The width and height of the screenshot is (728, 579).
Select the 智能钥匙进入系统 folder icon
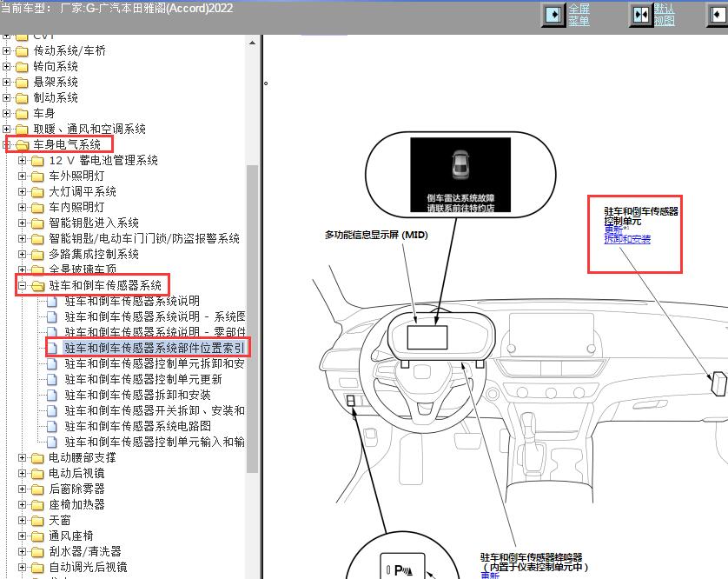(37, 223)
